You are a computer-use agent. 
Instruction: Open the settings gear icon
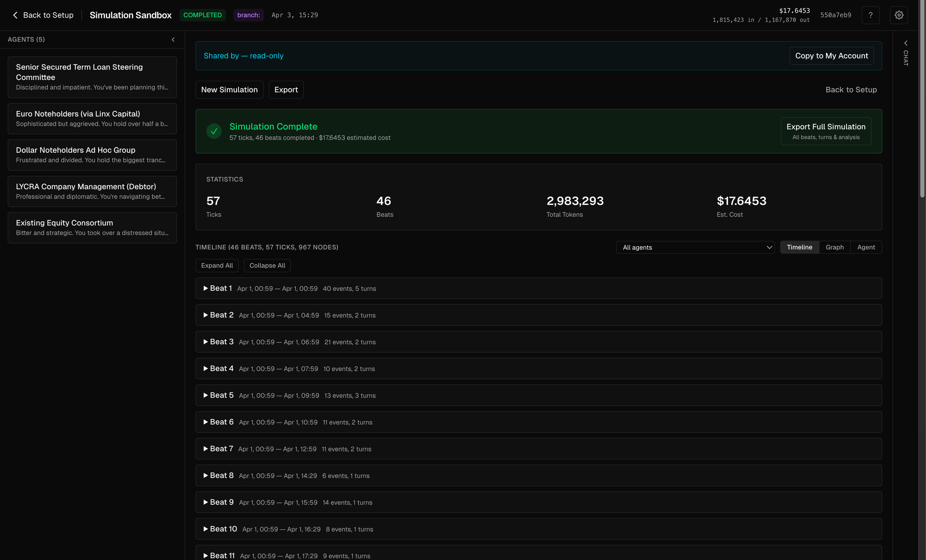point(899,15)
